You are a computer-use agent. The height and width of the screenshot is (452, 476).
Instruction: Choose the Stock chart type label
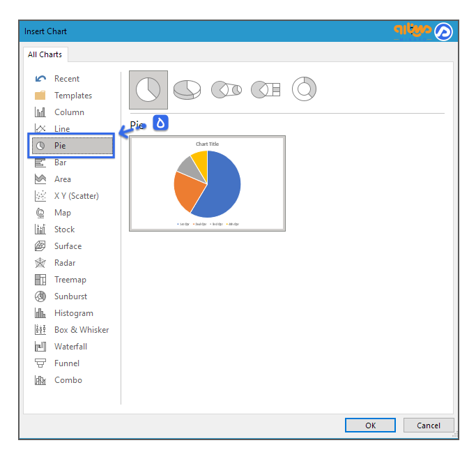point(64,229)
